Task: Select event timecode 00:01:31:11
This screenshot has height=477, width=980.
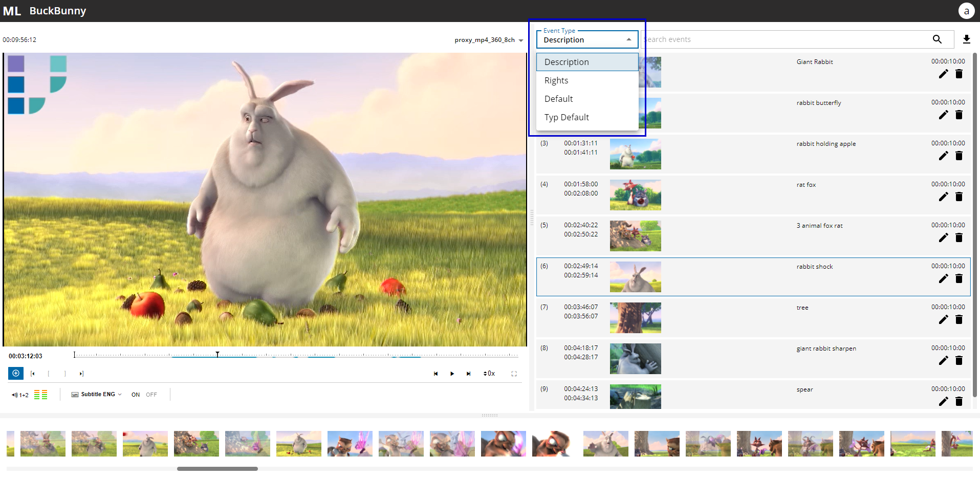Action: point(581,143)
